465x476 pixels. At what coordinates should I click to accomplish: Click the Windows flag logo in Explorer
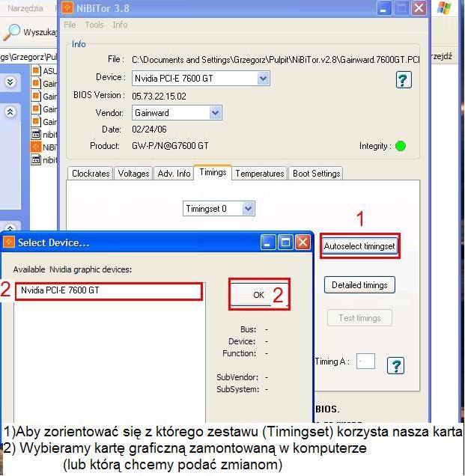click(444, 7)
